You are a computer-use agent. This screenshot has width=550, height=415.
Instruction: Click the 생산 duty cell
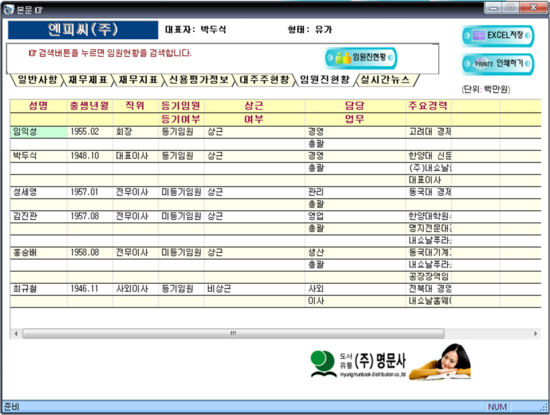355,253
